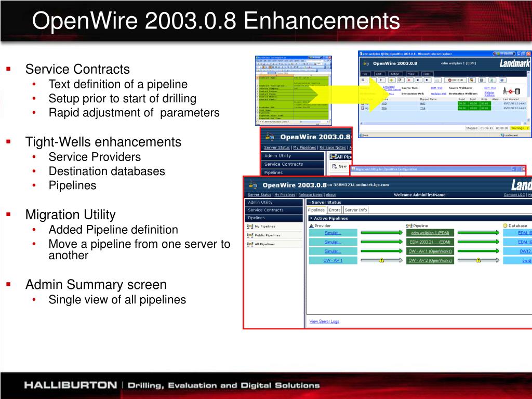
Task: Click Admin Utility in front window sidebar
Action: coord(274,202)
